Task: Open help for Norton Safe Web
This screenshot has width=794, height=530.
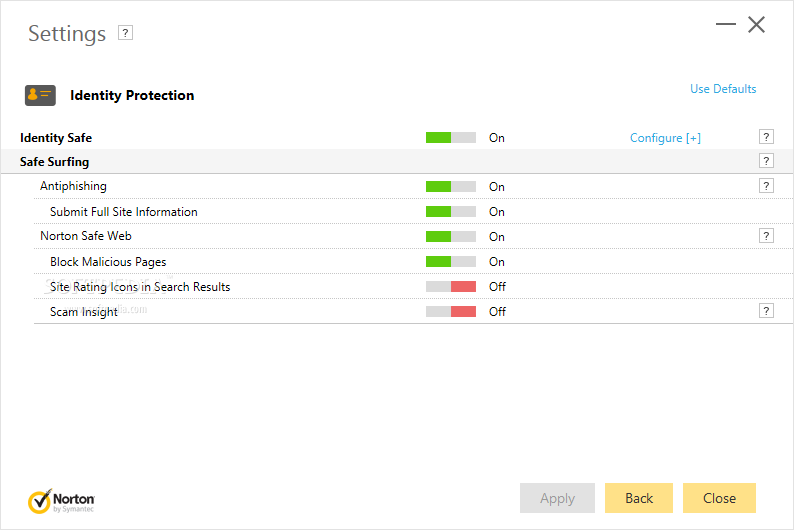Action: pyautogui.click(x=766, y=236)
